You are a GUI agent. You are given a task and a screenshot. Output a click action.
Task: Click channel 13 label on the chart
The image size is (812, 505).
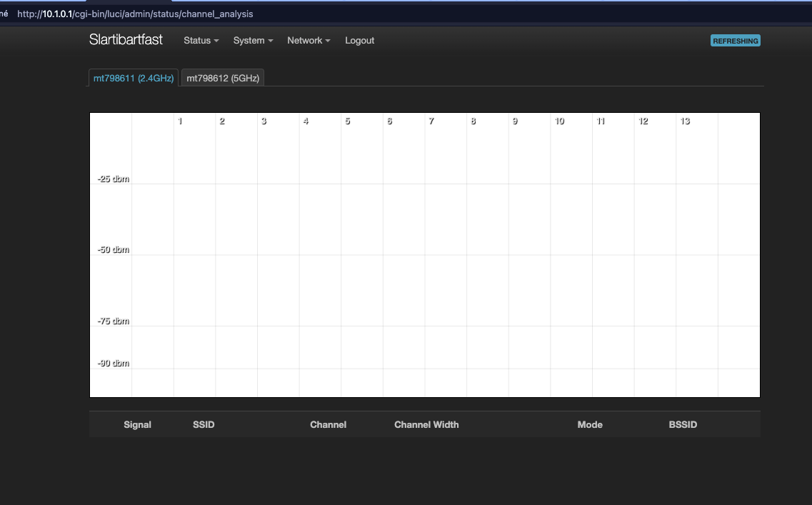pos(685,121)
